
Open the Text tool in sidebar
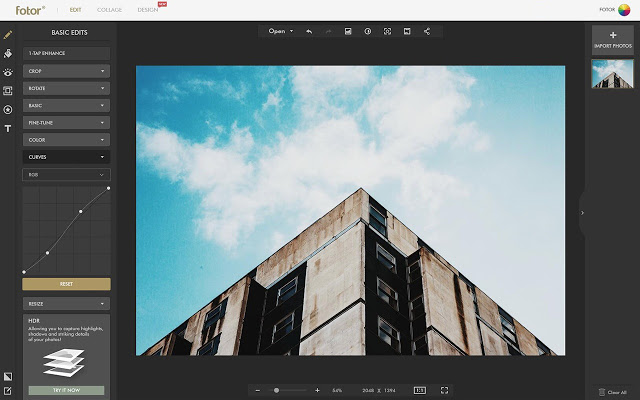pyautogui.click(x=8, y=128)
